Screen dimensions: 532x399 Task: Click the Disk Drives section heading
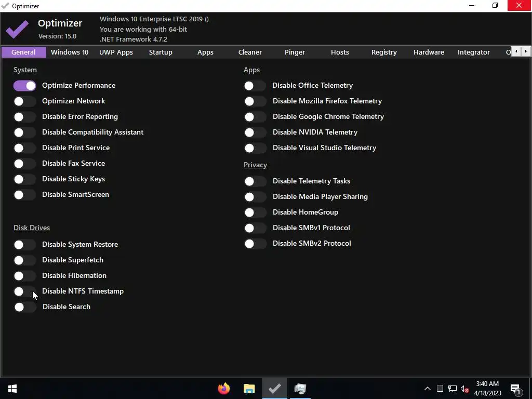pos(32,228)
